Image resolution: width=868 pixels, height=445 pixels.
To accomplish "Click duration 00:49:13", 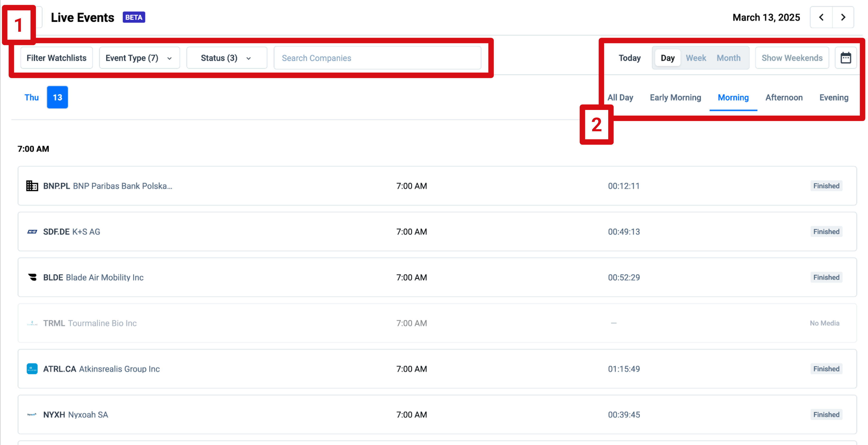I will (624, 232).
